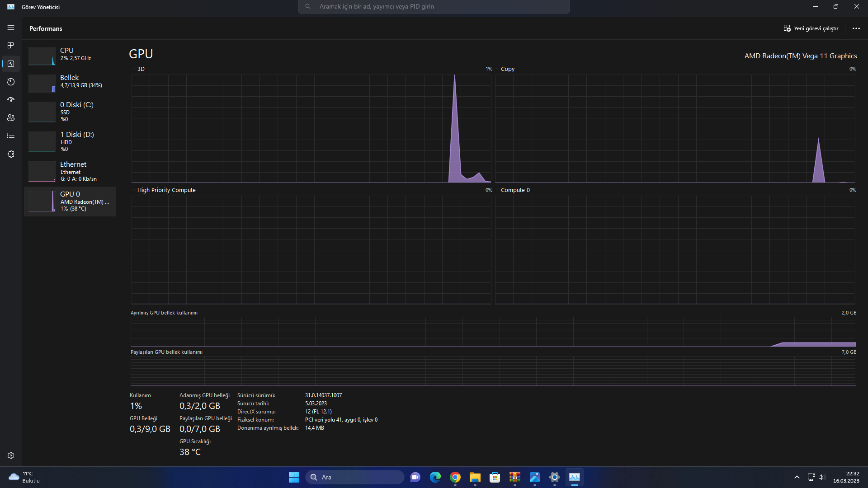The image size is (868, 488).
Task: Select 0 Diski (C:) SSD item
Action: [x=70, y=112]
